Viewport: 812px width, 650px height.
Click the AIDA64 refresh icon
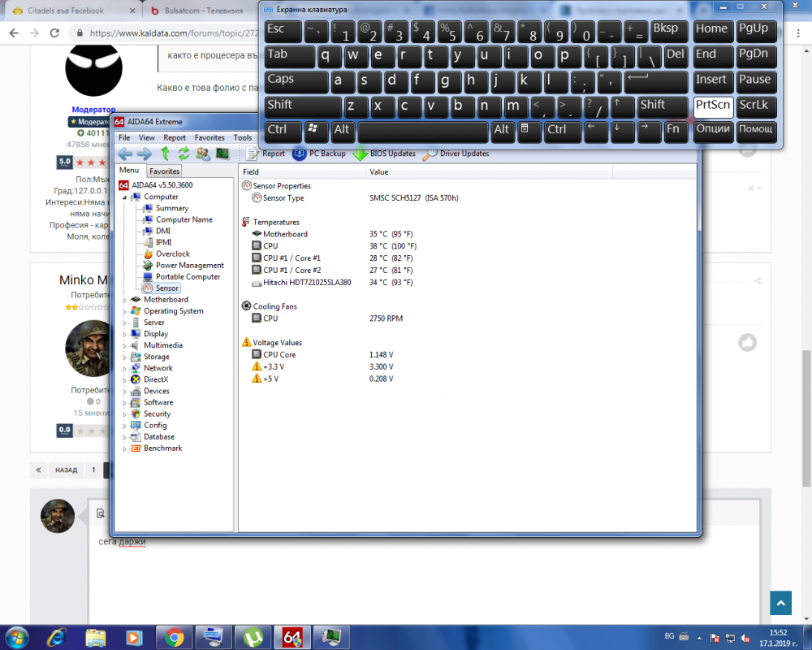pyautogui.click(x=184, y=154)
